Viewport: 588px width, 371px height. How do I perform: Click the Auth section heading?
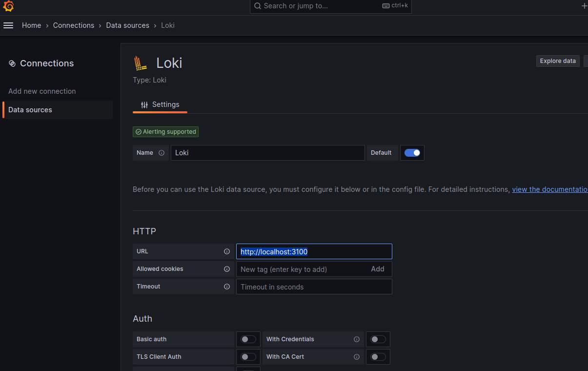pos(142,319)
